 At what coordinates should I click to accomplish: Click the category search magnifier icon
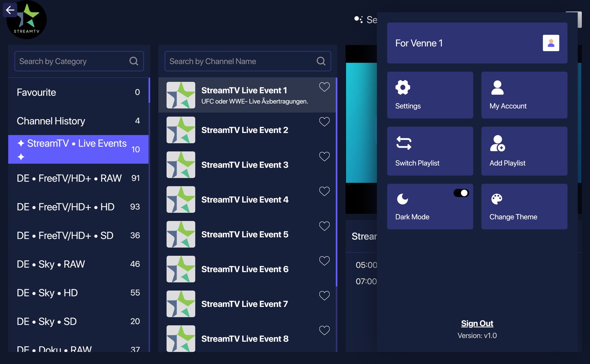point(134,61)
